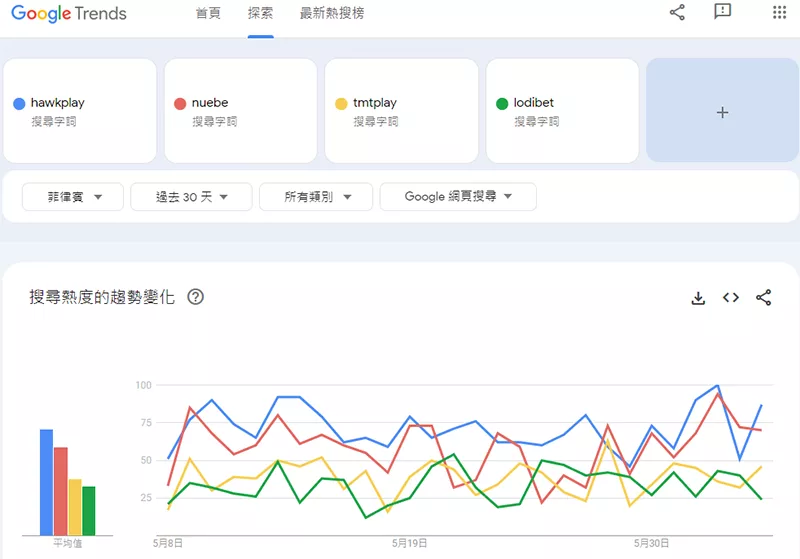Edit the lodibet search term card

(562, 111)
